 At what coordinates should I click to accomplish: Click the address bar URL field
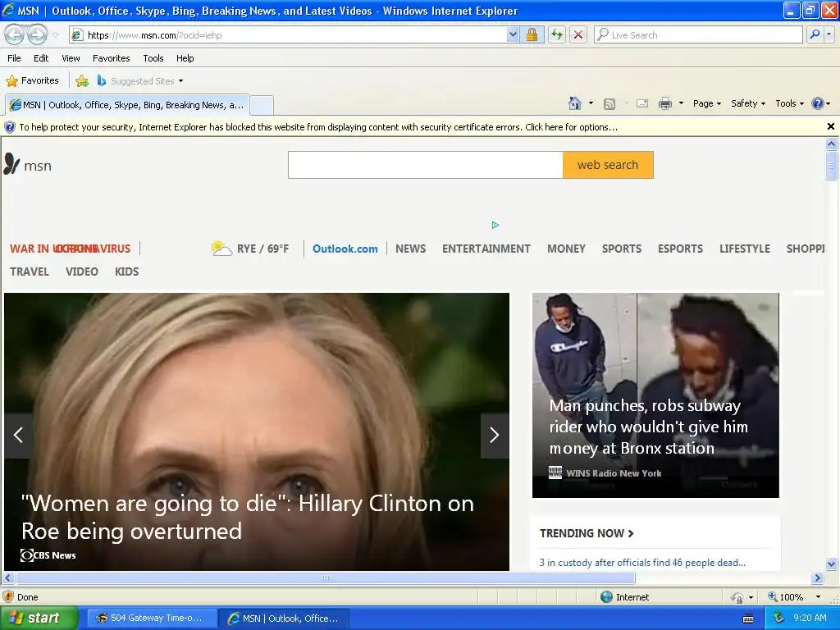pyautogui.click(x=290, y=34)
